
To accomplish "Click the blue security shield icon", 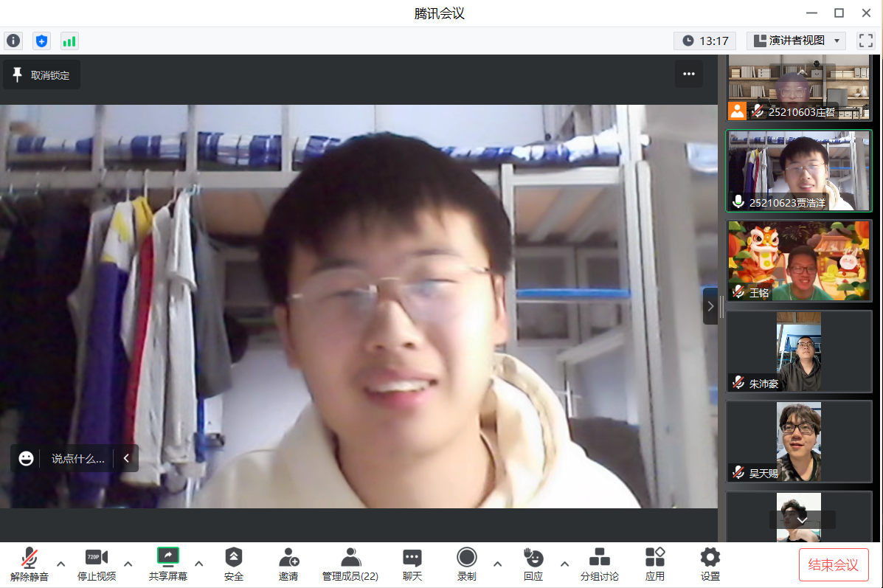I will (x=41, y=41).
